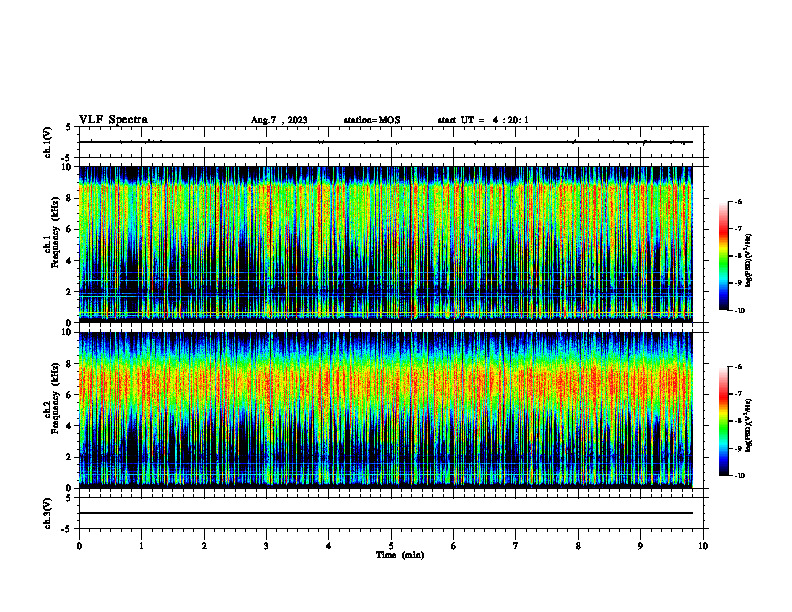
Task: Click the time axis tick label '4'
Action: point(329,546)
